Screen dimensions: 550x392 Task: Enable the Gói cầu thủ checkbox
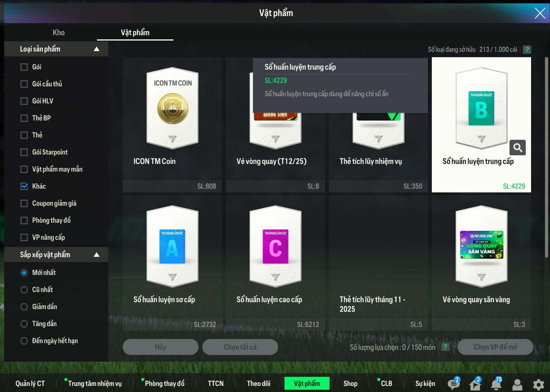point(24,84)
